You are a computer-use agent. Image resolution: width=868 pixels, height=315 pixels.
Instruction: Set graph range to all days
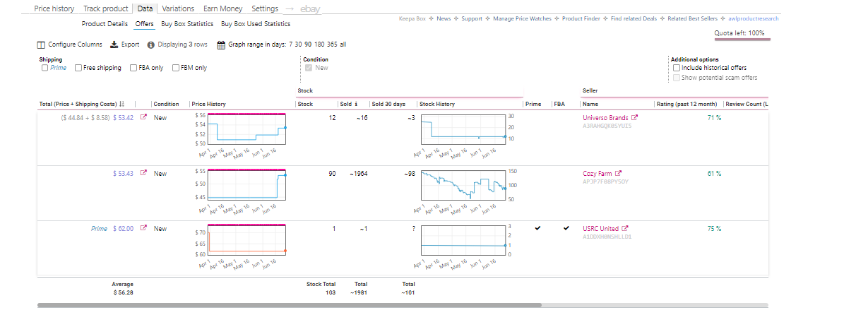click(x=343, y=44)
